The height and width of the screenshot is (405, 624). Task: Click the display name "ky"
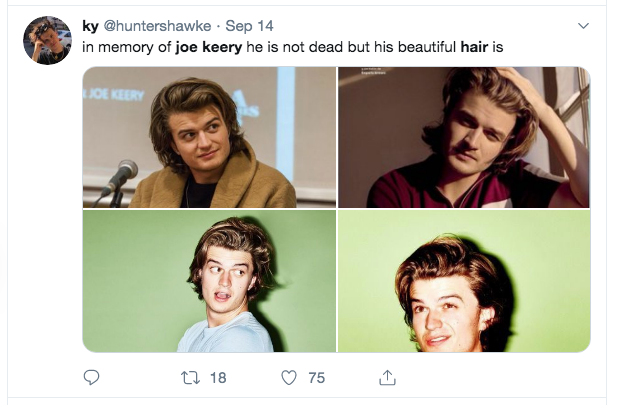[90, 25]
